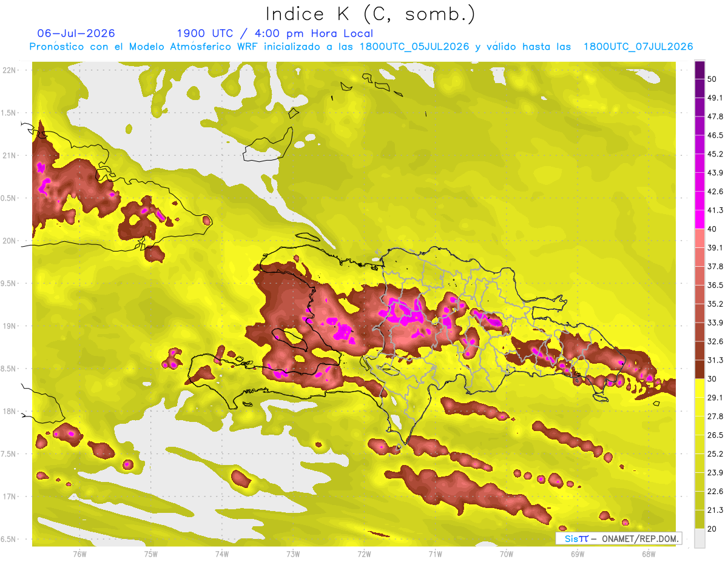Click the '76W' longitude axis label

tap(79, 554)
